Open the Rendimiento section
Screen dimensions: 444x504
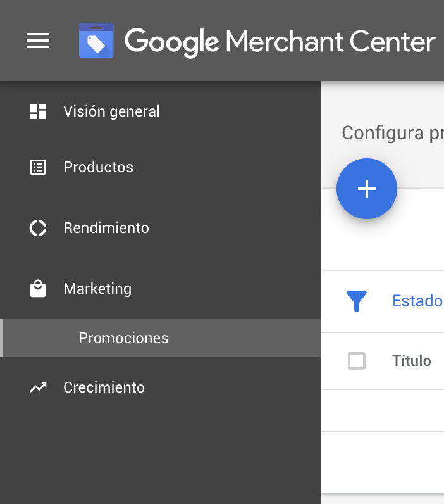point(106,228)
